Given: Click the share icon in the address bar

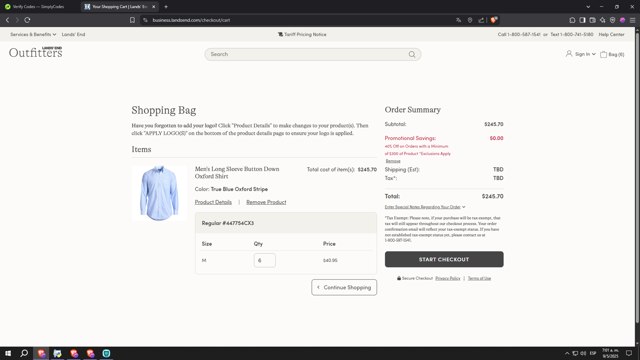Looking at the screenshot, I should (x=481, y=20).
